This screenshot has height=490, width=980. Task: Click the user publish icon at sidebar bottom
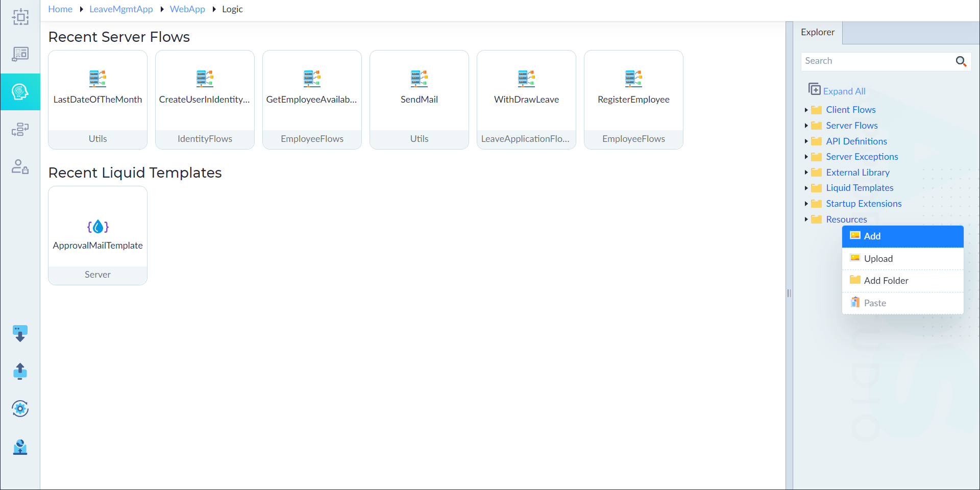click(x=20, y=447)
